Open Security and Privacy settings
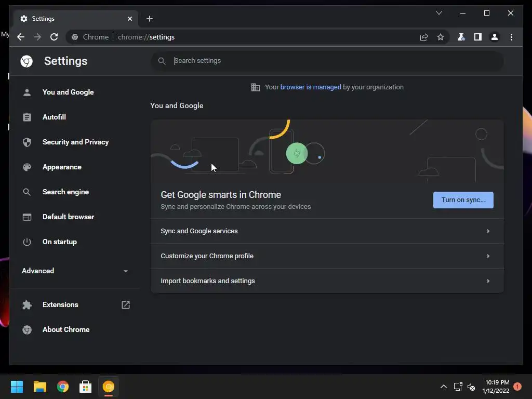 click(x=75, y=142)
